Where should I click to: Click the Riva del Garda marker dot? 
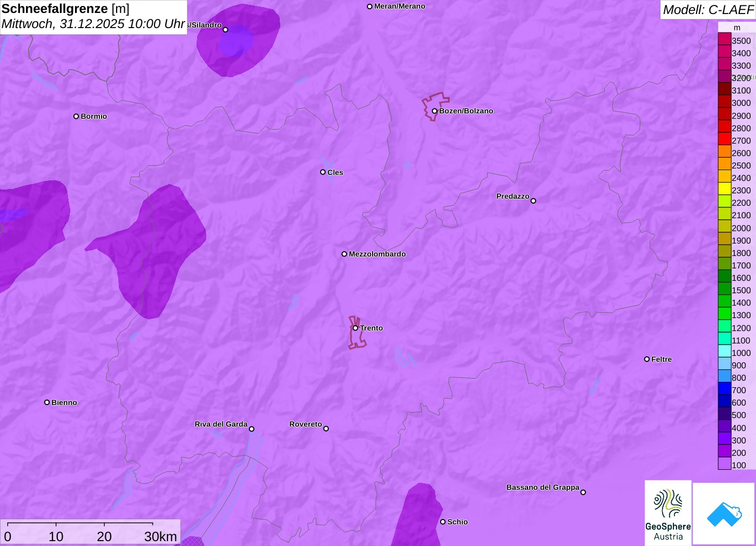coord(252,429)
